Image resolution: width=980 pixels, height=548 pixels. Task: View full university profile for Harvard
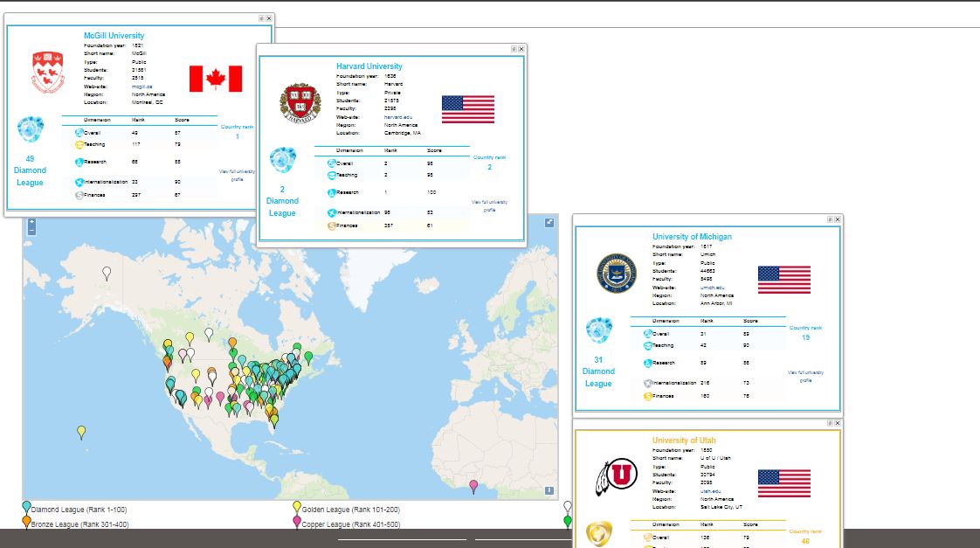[489, 205]
